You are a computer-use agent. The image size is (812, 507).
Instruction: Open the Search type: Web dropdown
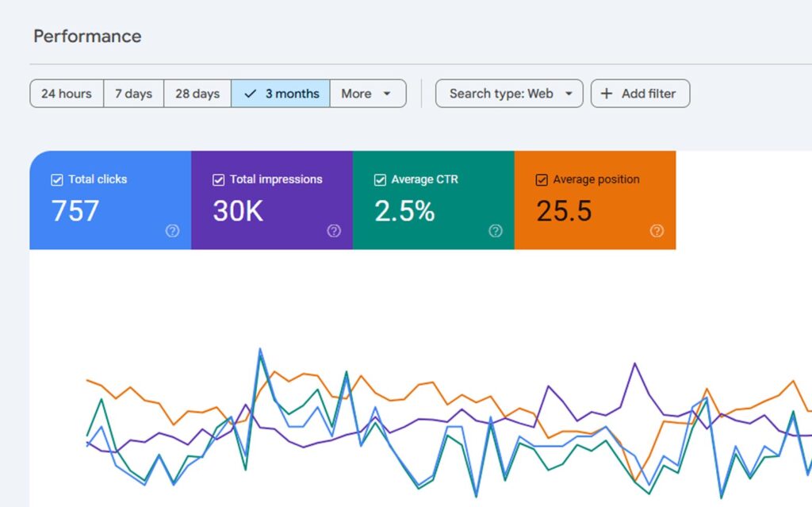click(509, 94)
